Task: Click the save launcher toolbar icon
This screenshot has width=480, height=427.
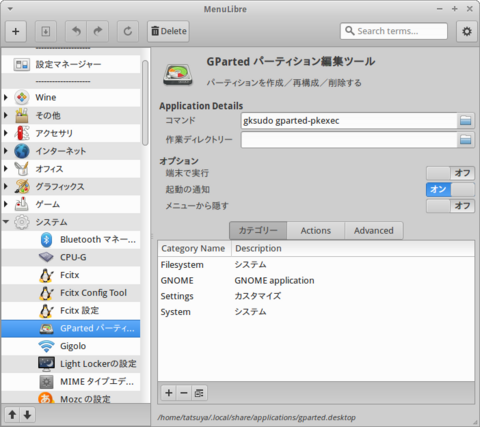Action: click(x=46, y=32)
